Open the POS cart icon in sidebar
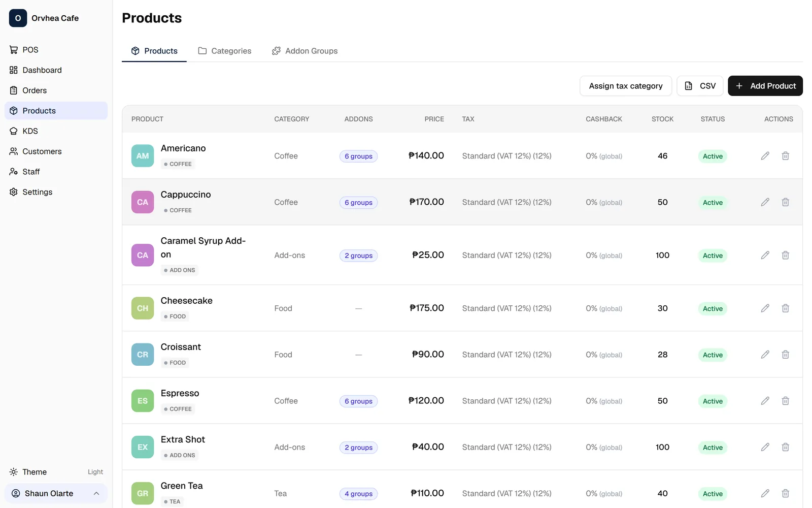 14,50
